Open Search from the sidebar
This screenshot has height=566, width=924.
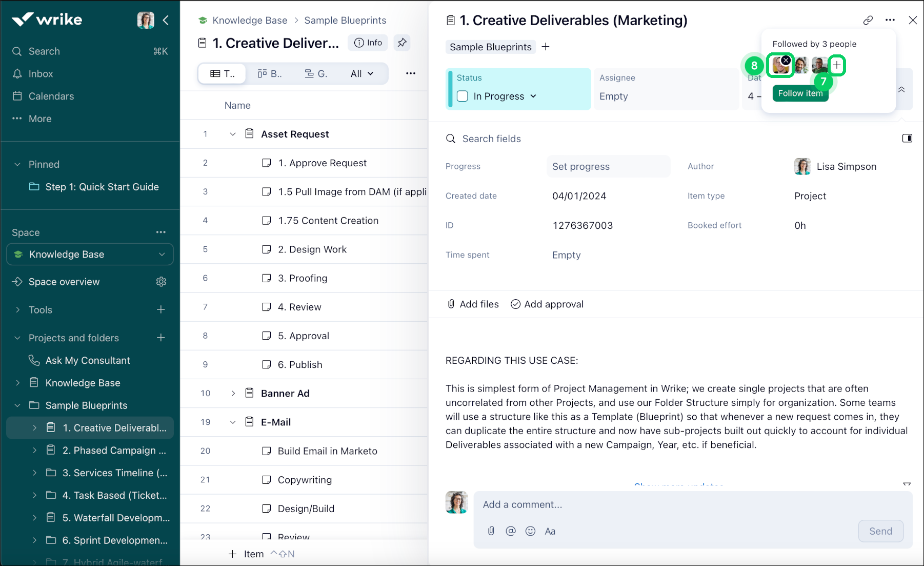[43, 51]
